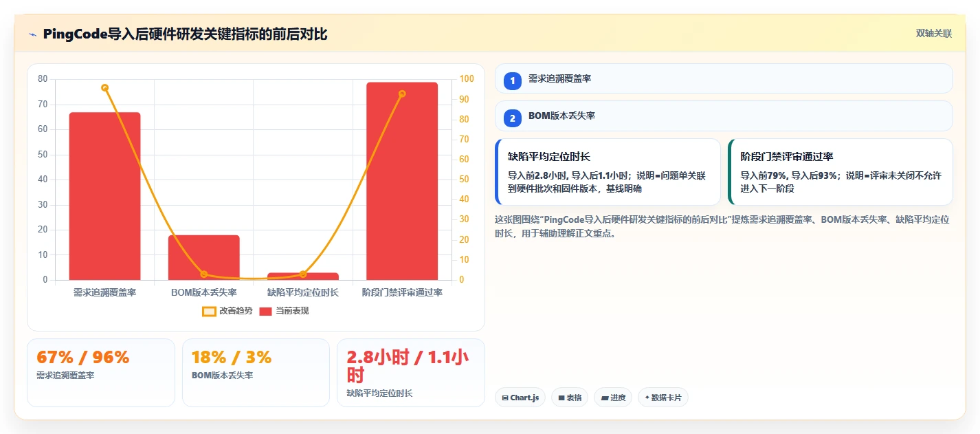Click the number 2 badge of BOM版本丢失率
980x434 pixels.
(512, 118)
